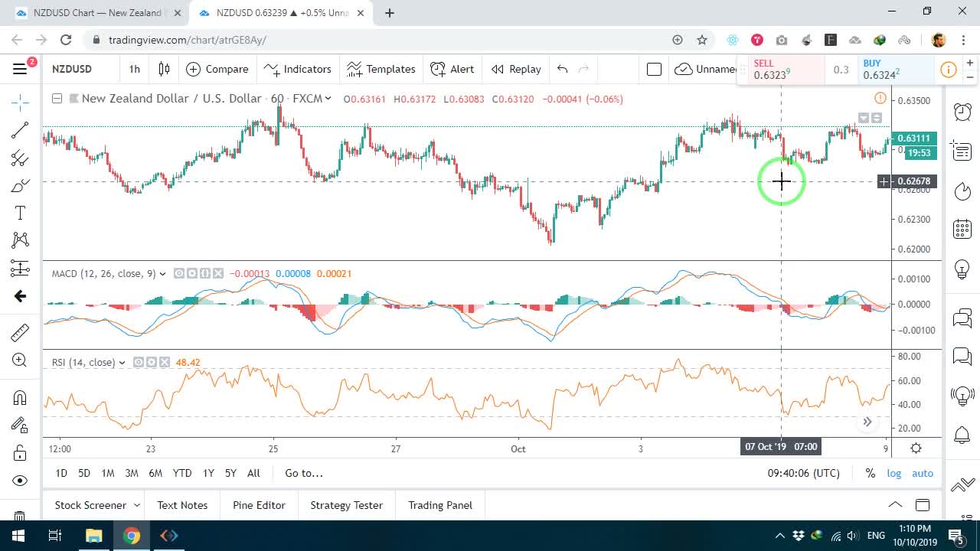Open the data window list panel

(x=962, y=151)
